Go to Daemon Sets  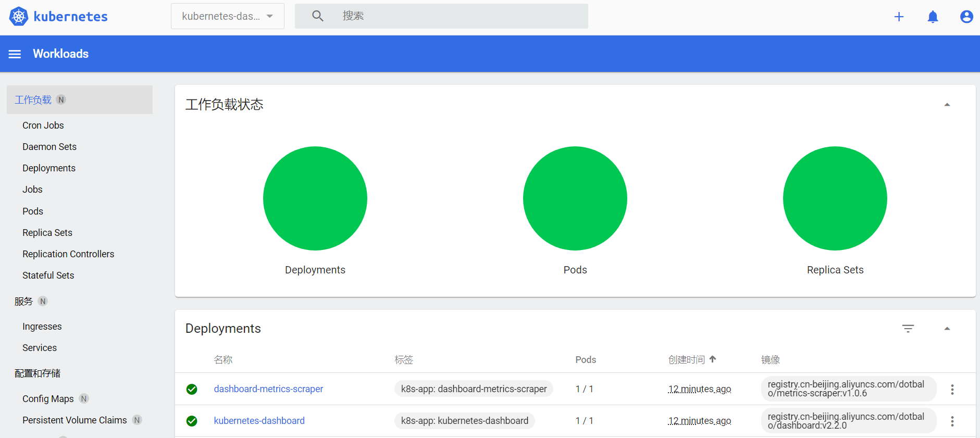click(49, 147)
